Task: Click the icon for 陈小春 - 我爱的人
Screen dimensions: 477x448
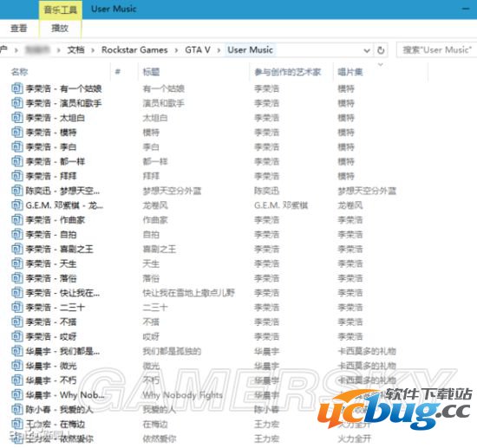Action: pos(17,409)
